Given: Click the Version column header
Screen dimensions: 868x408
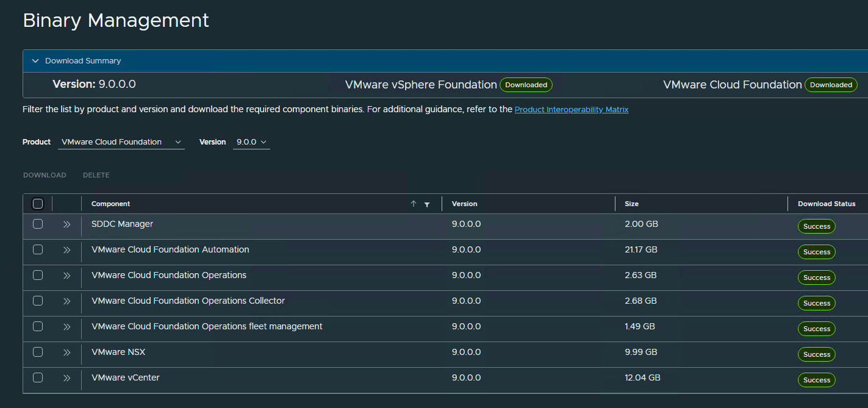Looking at the screenshot, I should point(465,204).
